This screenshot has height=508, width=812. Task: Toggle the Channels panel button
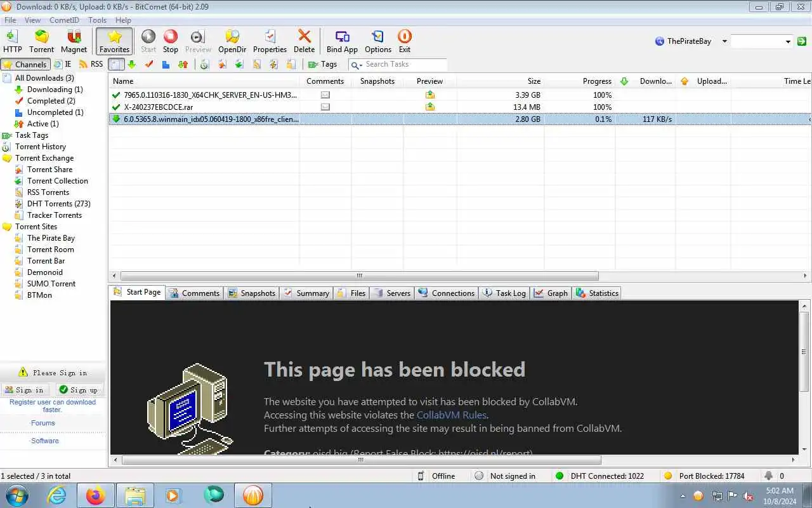pyautogui.click(x=25, y=64)
